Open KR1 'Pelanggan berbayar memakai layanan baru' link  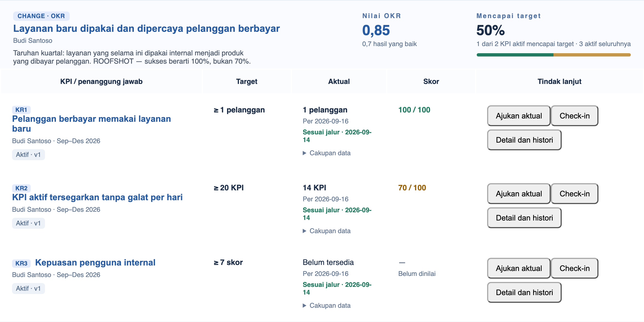point(91,124)
